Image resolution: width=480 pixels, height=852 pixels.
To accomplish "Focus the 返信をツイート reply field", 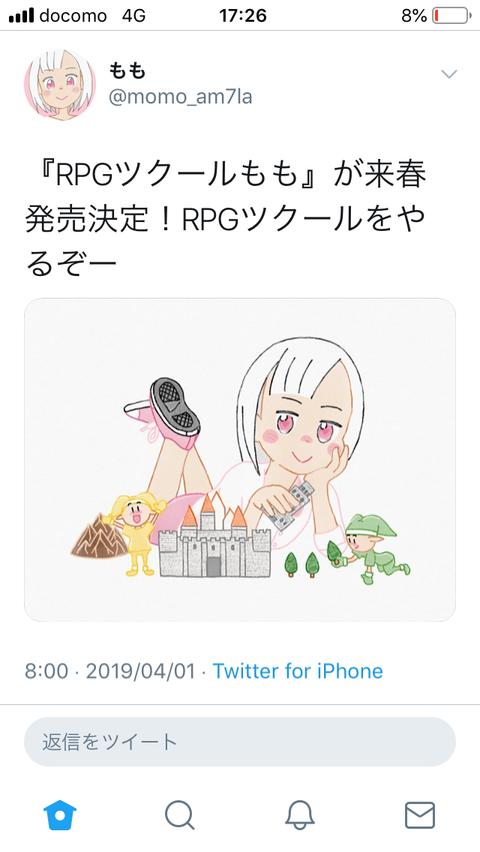I will pyautogui.click(x=240, y=742).
